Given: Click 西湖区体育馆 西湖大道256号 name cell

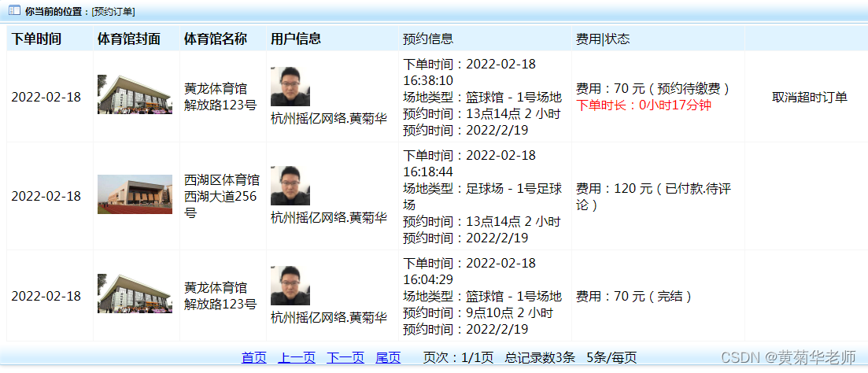Looking at the screenshot, I should click(222, 197).
